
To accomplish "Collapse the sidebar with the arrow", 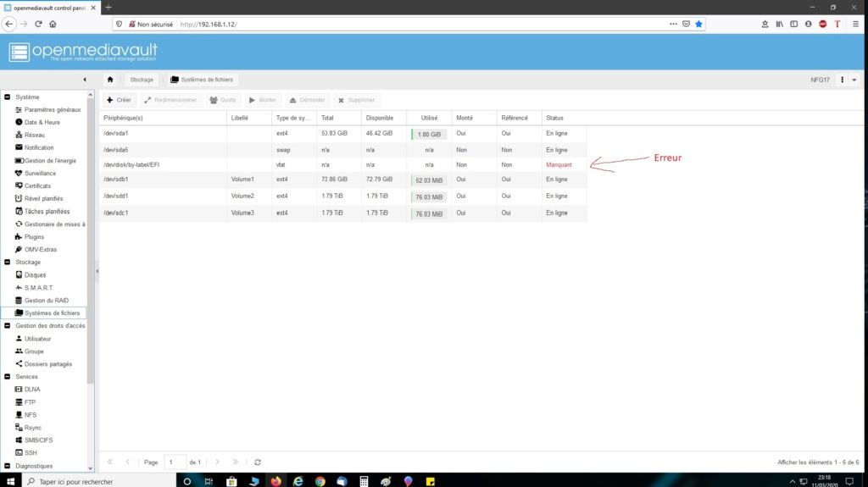I will (x=85, y=80).
